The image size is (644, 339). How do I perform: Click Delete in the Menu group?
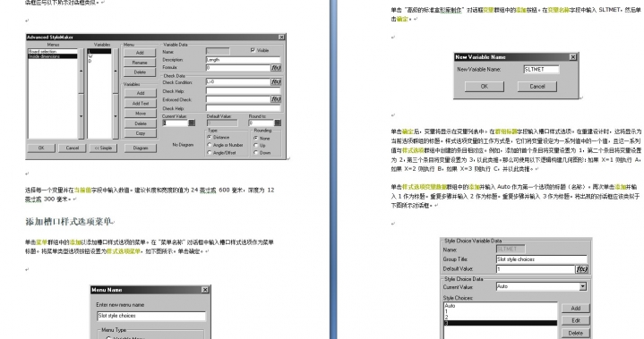click(140, 72)
